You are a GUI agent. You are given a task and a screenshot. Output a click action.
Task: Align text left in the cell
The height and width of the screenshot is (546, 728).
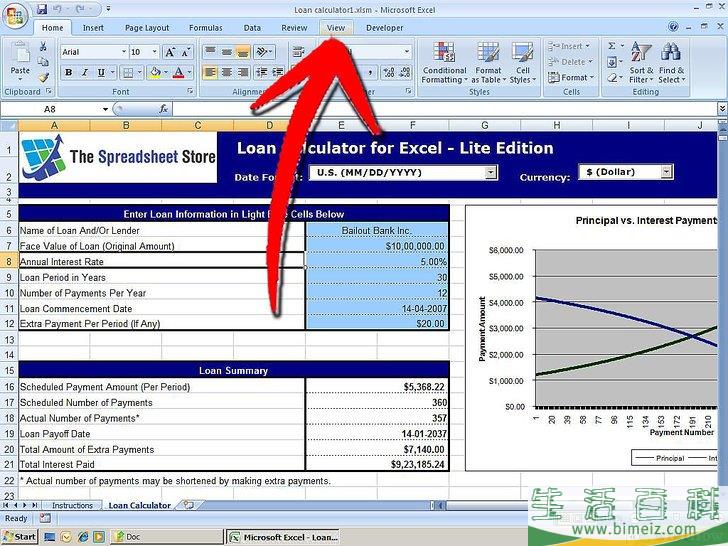pos(210,72)
